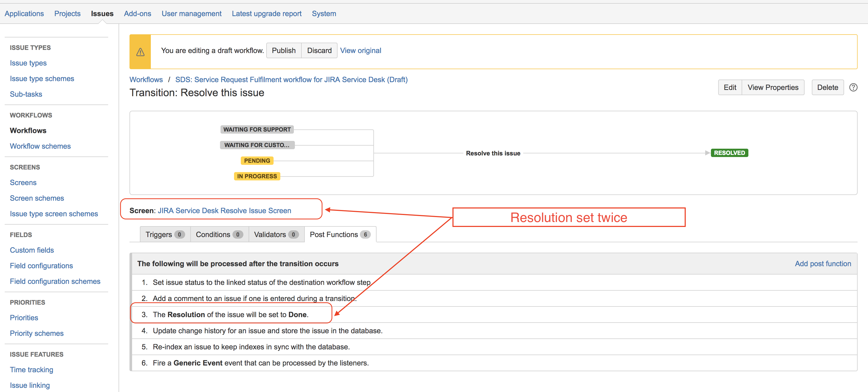Delete this transition
Image resolution: width=868 pixels, height=392 pixels.
click(x=827, y=88)
